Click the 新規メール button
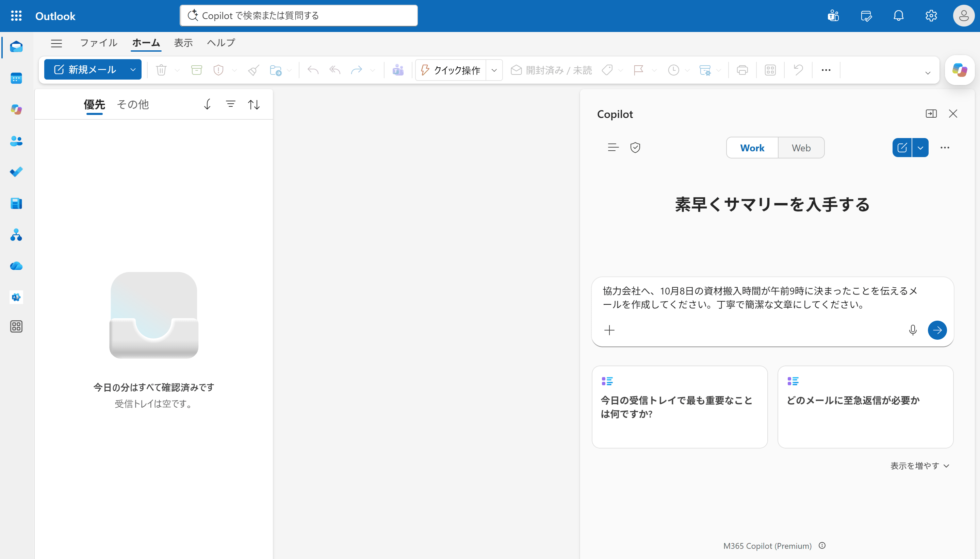 (85, 70)
